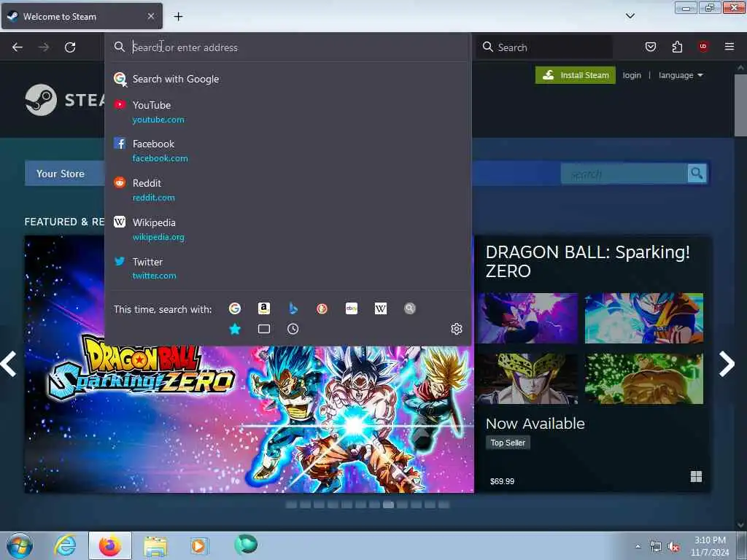This screenshot has height=560, width=747.
Task: Search history using the clock icon
Action: pyautogui.click(x=293, y=329)
